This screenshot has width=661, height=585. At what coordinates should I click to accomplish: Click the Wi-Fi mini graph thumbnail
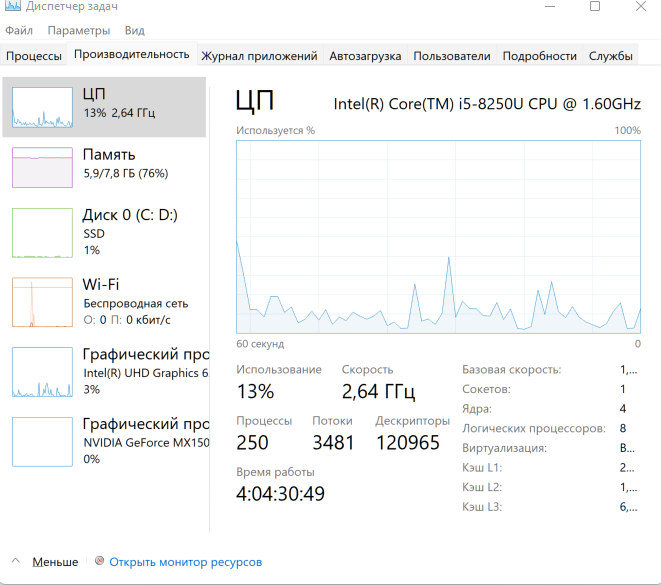(42, 302)
